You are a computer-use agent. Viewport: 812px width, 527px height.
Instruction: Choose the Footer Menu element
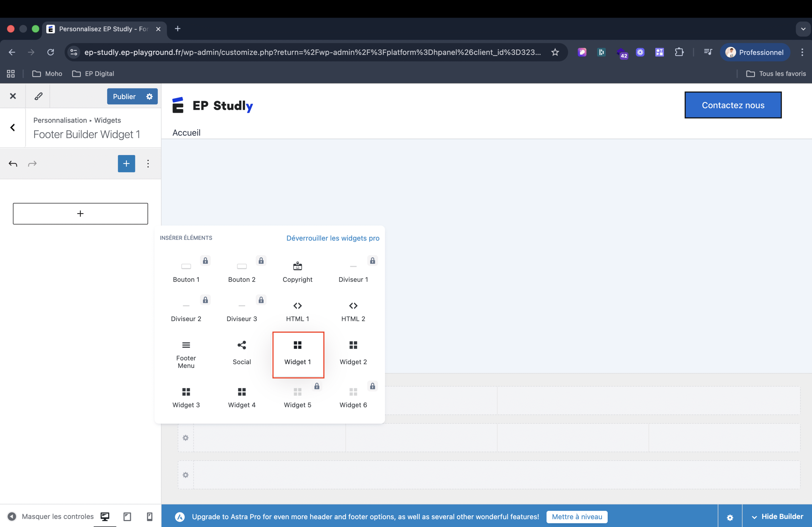(186, 354)
